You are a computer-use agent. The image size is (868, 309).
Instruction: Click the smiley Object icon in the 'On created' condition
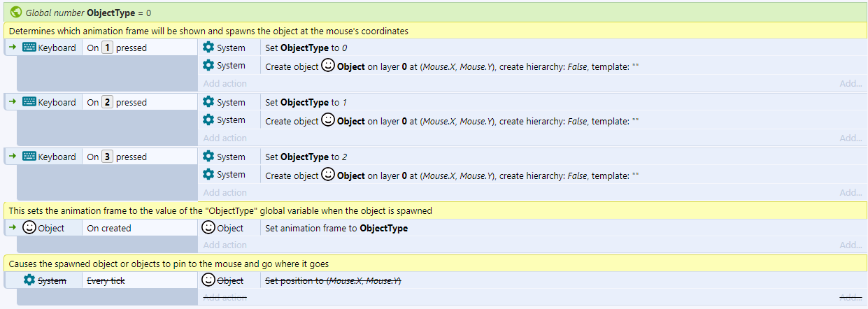(x=29, y=228)
